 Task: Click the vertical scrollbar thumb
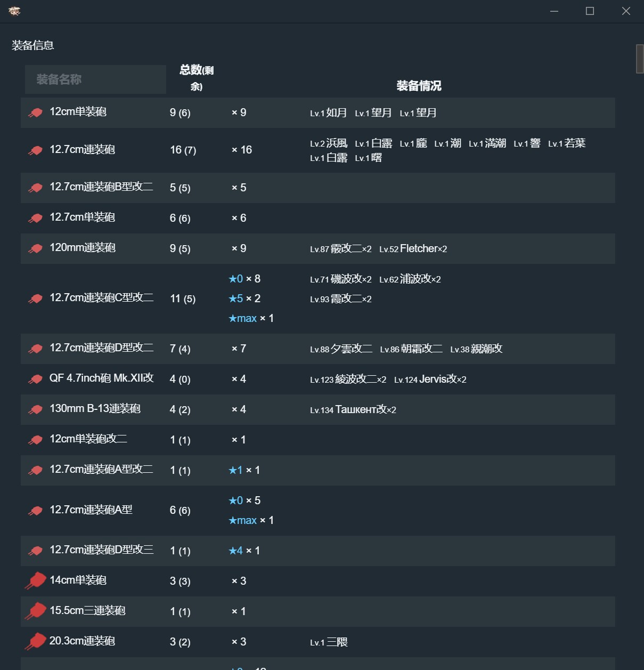tap(640, 59)
